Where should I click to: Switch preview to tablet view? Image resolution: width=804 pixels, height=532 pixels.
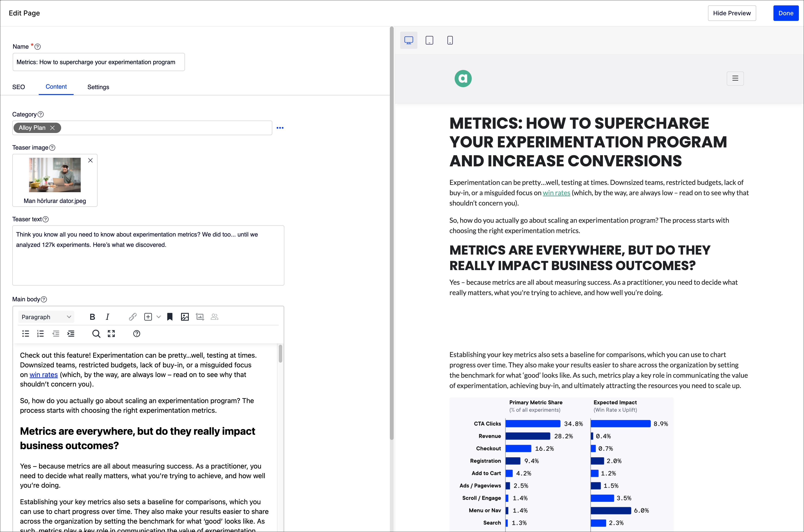(429, 40)
